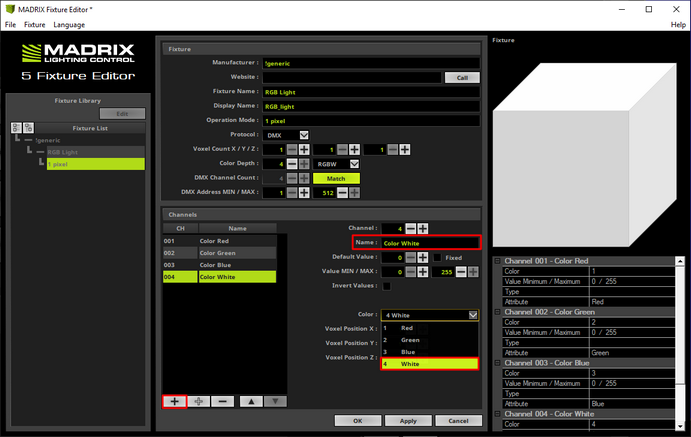Select channel 001 Color Red row

coord(219,241)
